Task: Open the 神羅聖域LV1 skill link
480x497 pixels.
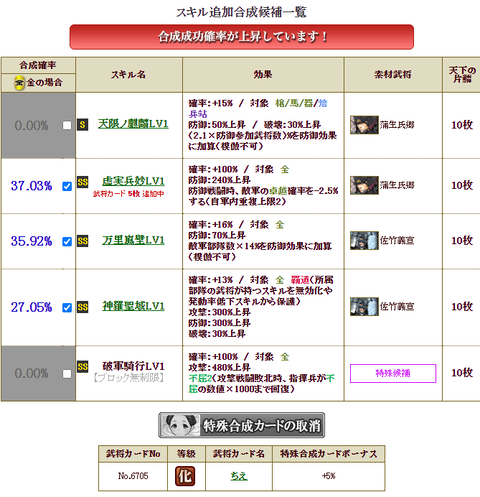Action: [133, 306]
